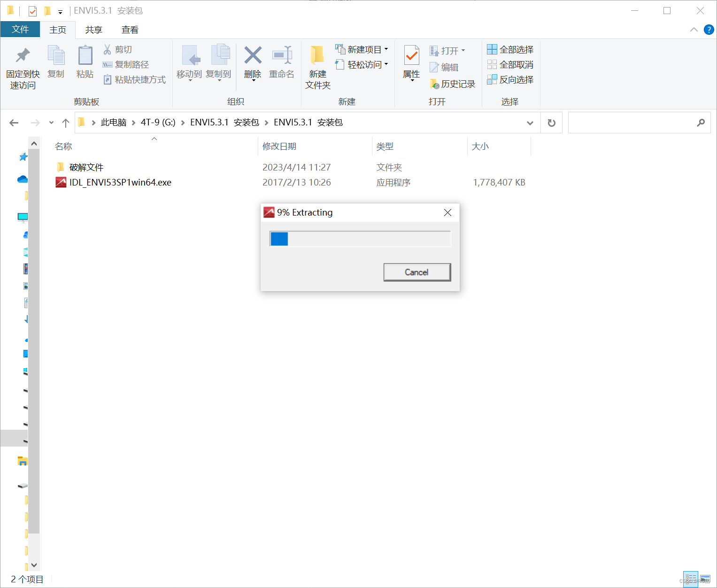Open Easy access (轻松访问) dropdown
Screen dimensions: 717x588
coord(362,64)
